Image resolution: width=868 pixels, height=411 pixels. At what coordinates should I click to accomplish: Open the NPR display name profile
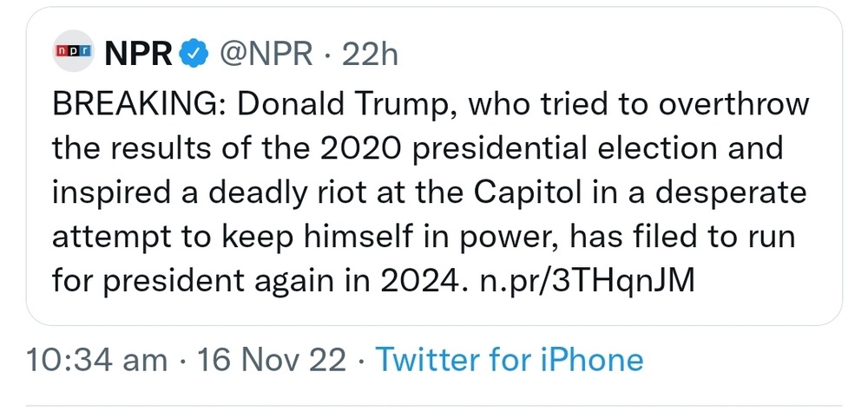coord(139,55)
